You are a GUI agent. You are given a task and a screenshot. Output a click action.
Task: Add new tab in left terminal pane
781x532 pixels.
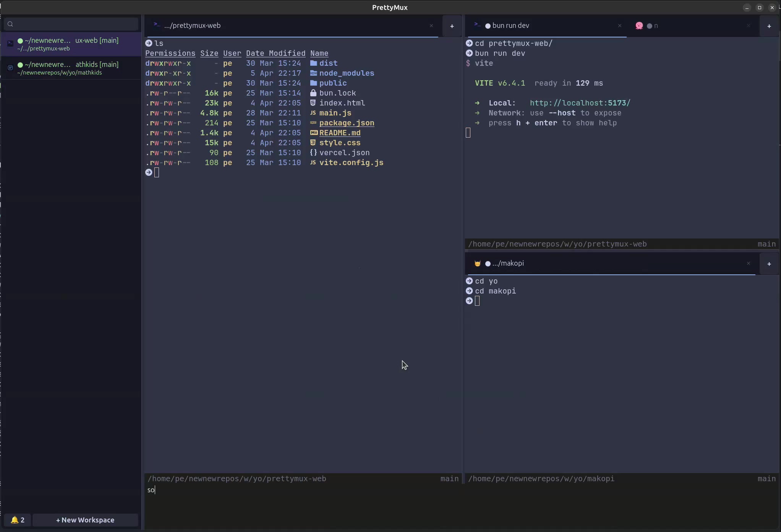[452, 26]
